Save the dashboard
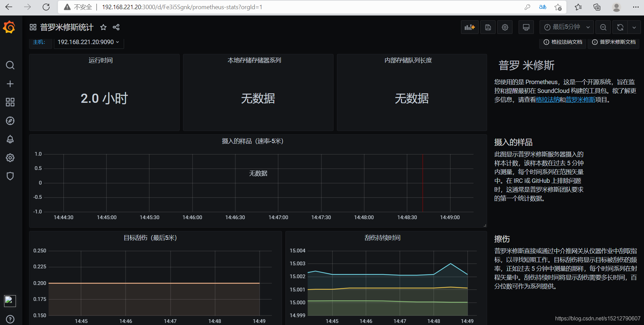644x325 pixels. [x=488, y=27]
